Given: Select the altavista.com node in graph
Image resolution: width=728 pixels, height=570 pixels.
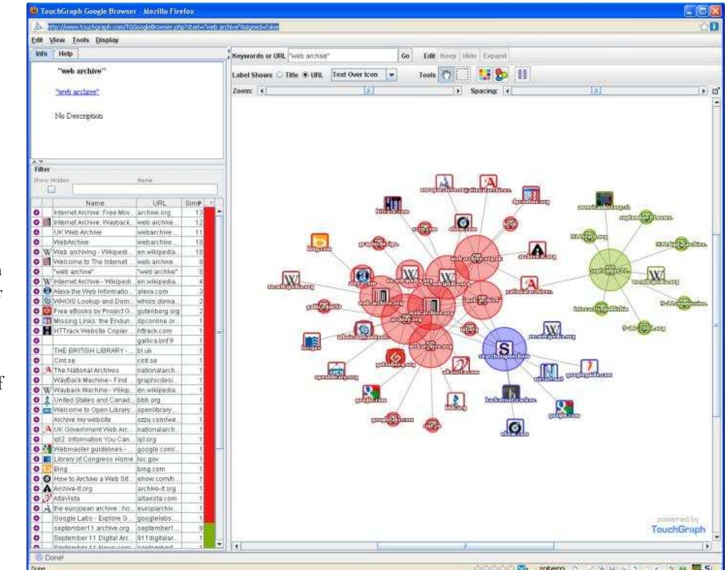Looking at the screenshot, I should tap(460, 364).
